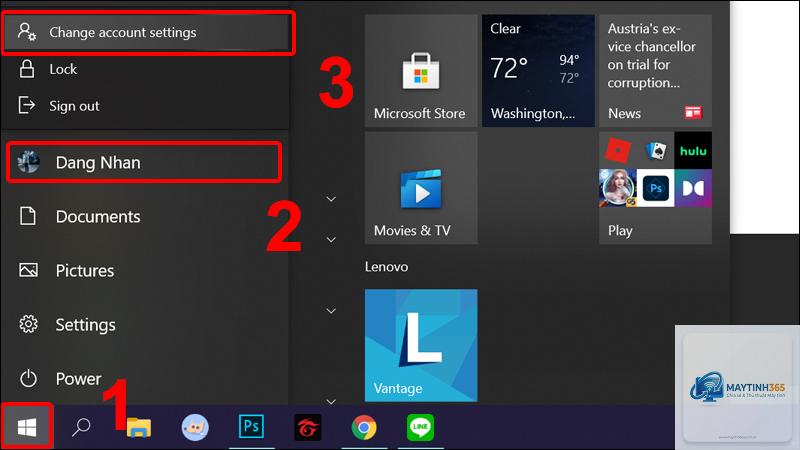Select Lock from the account menu
The width and height of the screenshot is (800, 450).
pos(145,69)
